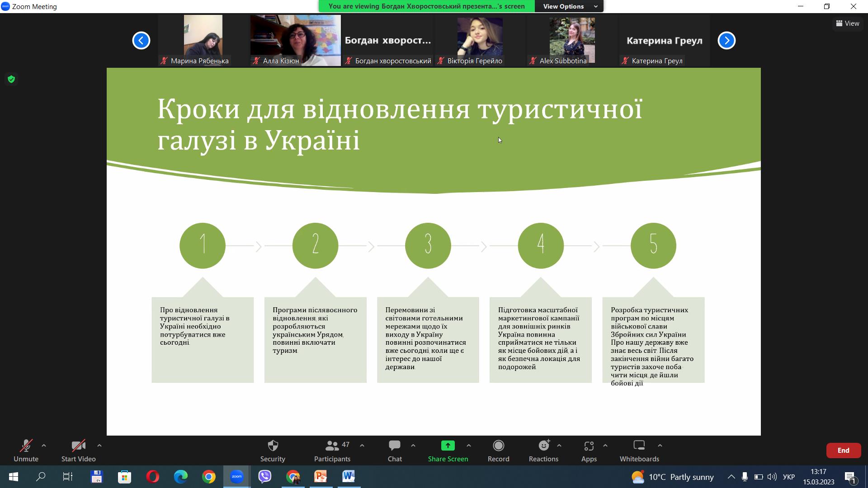Screen dimensions: 868x488
Task: Open Viber from the Windows taskbar
Action: [265, 477]
